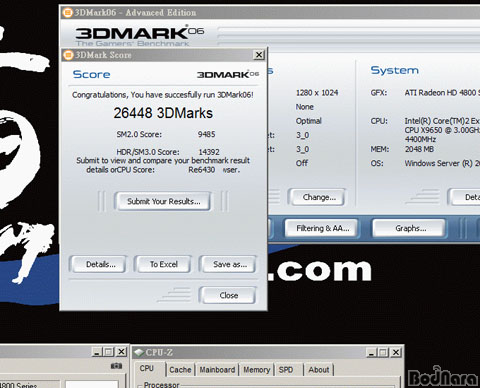Click the Optimal setting value

click(309, 121)
